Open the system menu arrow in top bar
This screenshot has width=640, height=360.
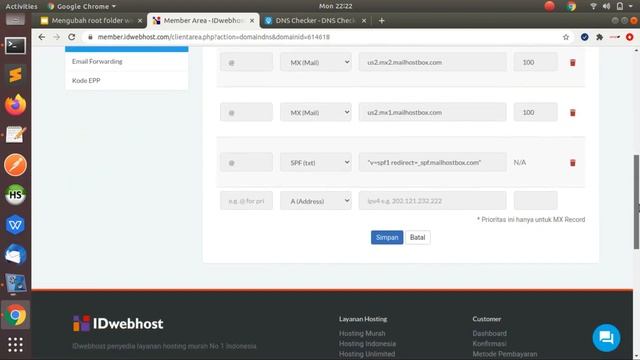tap(631, 6)
